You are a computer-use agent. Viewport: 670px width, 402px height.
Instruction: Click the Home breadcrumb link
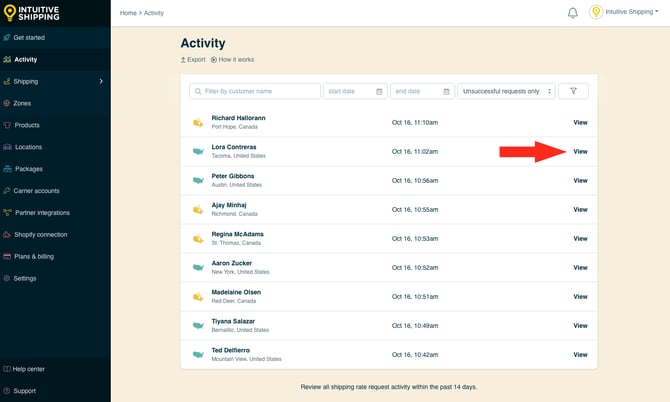[x=128, y=13]
